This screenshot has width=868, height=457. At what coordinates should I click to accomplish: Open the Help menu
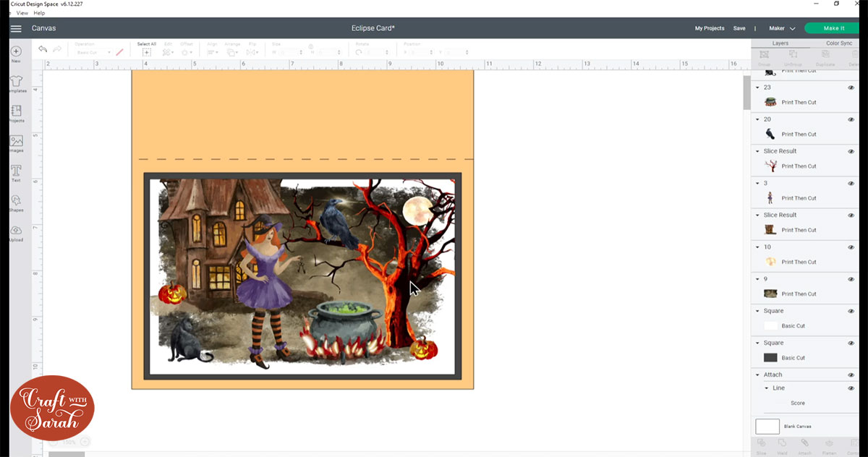(40, 13)
